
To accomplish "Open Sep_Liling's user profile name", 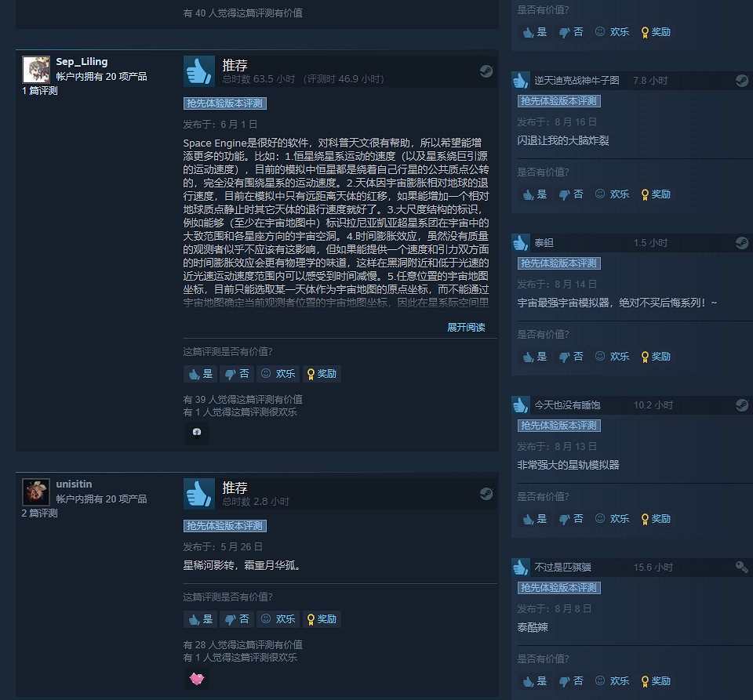I will pyautogui.click(x=82, y=61).
